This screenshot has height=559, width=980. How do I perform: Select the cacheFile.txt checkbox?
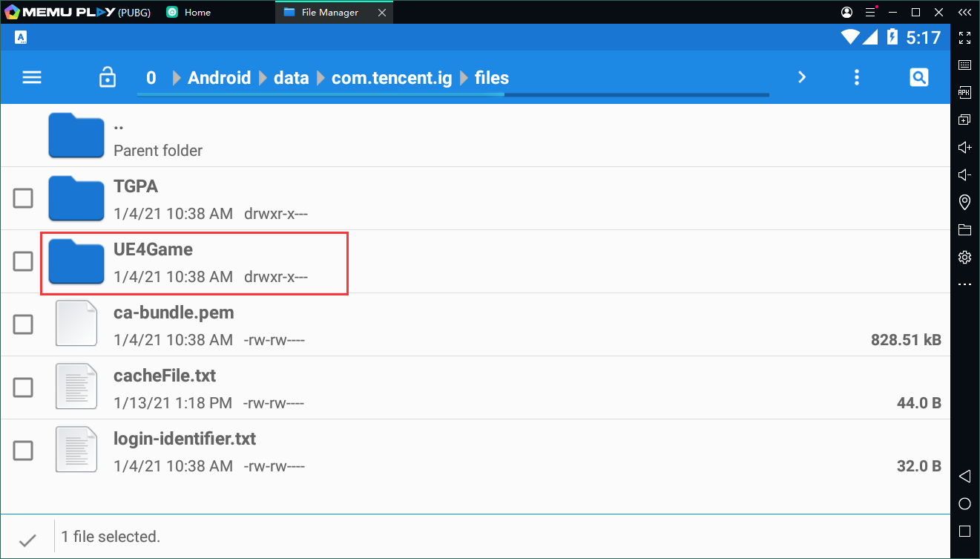(24, 388)
